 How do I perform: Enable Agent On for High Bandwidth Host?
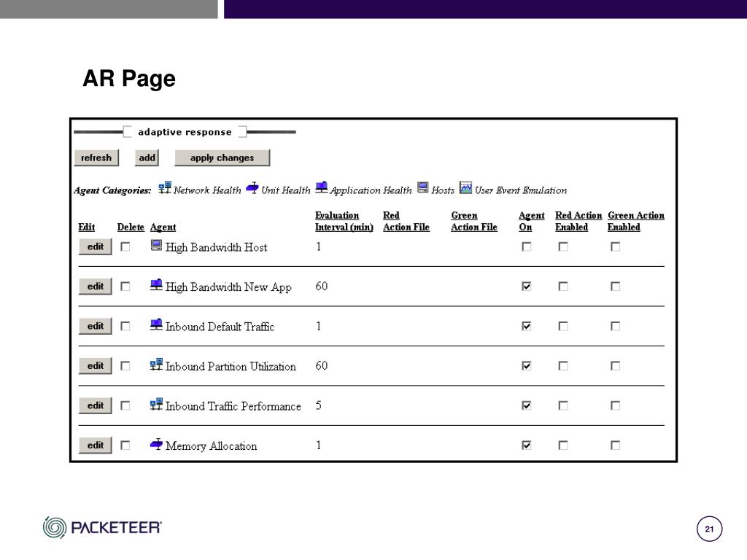point(527,246)
